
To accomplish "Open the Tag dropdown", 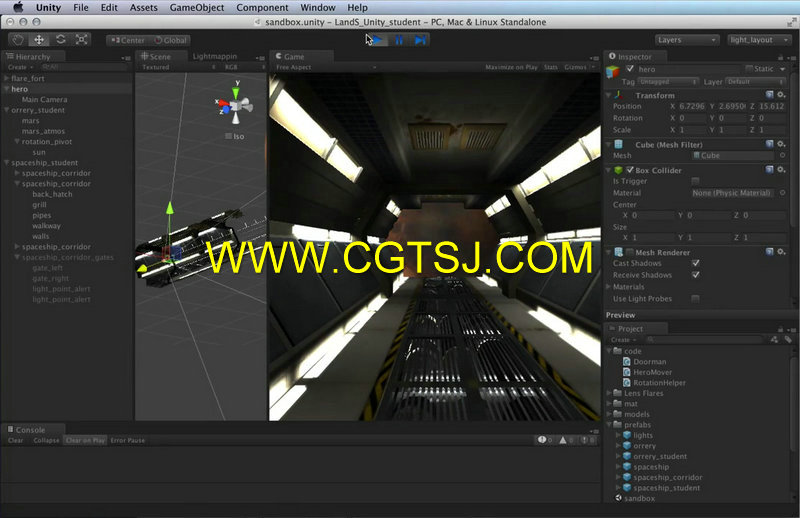I will coord(667,82).
